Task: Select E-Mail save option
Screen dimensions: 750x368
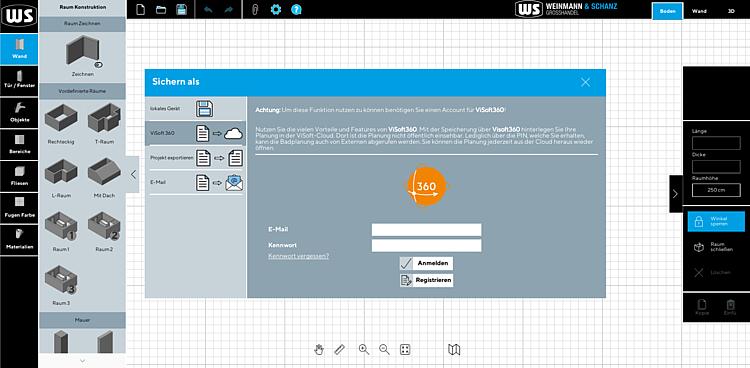Action: coord(195,182)
